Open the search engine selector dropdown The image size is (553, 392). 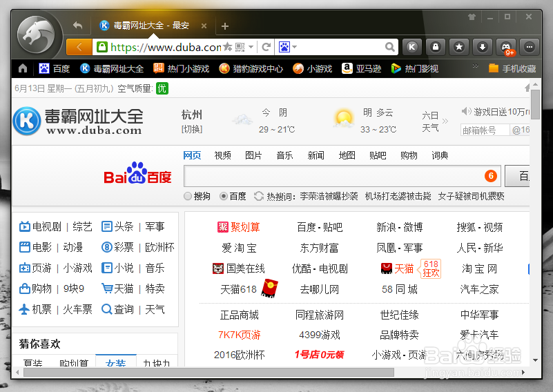[x=288, y=46]
